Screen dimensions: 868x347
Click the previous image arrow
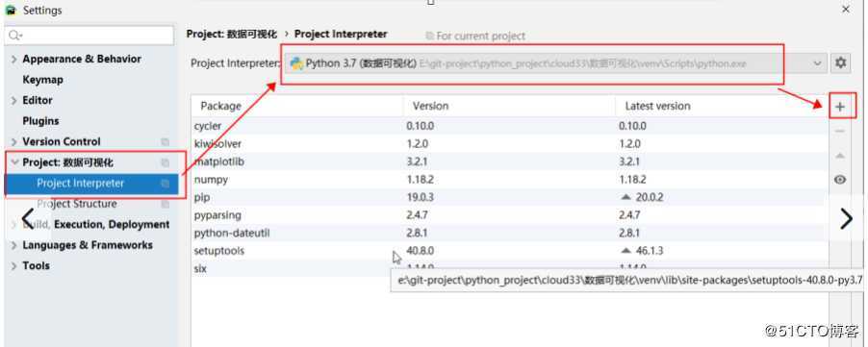pyautogui.click(x=28, y=218)
